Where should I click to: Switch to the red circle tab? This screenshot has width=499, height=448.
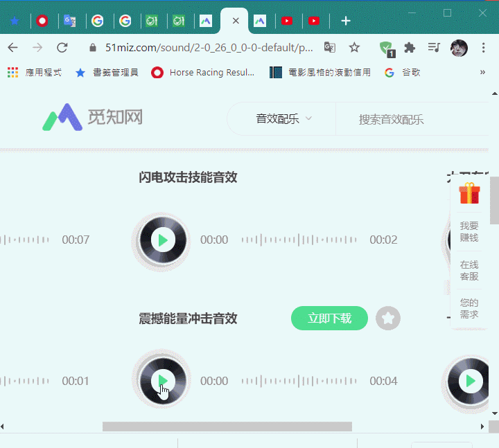pos(42,21)
